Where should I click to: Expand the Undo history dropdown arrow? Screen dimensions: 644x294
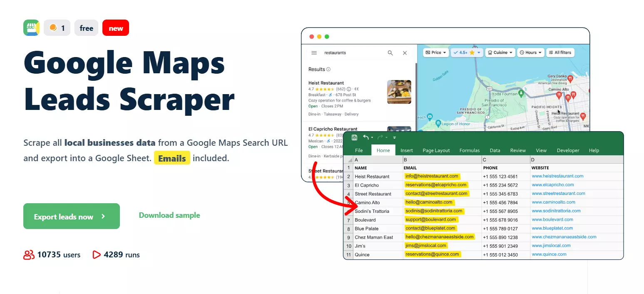click(372, 138)
